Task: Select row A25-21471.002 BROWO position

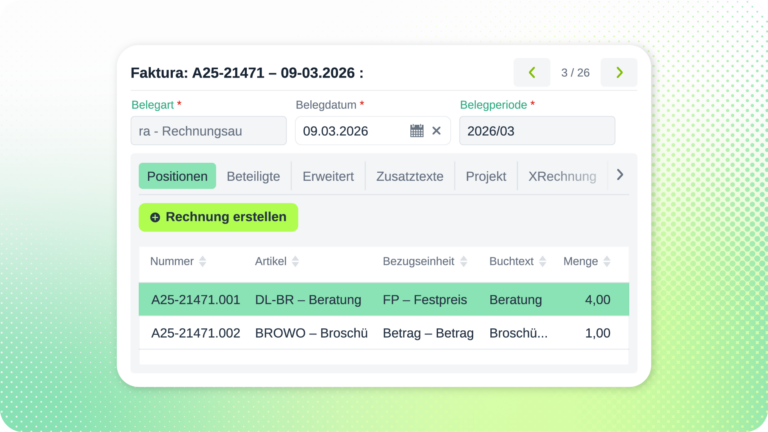Action: [383, 333]
